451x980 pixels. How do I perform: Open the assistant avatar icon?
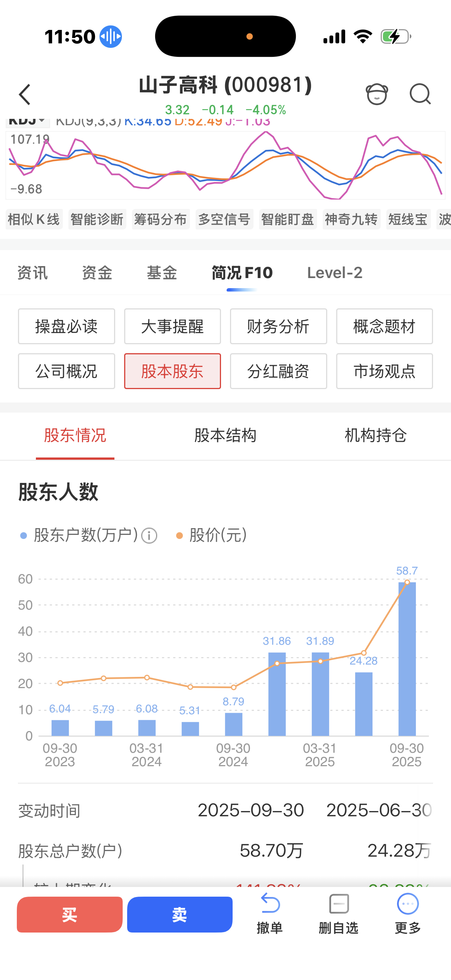(x=377, y=93)
